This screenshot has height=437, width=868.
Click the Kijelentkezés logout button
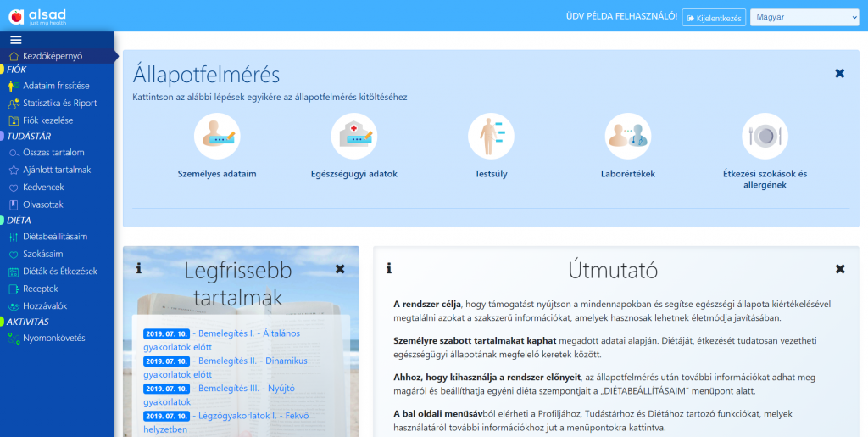tap(714, 18)
